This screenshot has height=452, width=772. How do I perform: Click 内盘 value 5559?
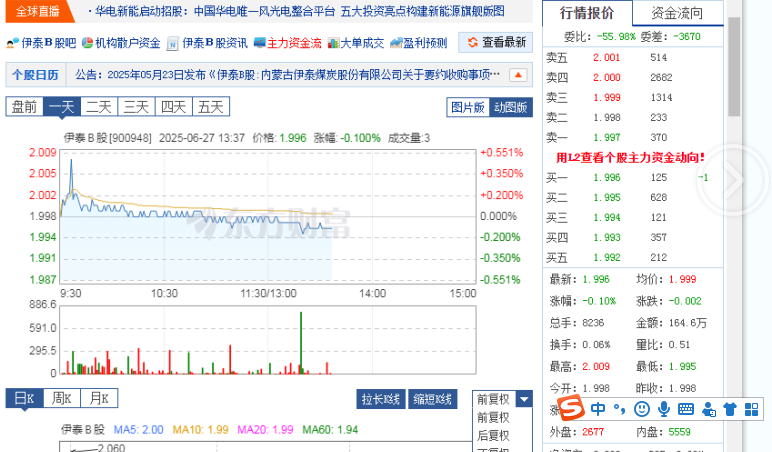(x=679, y=432)
